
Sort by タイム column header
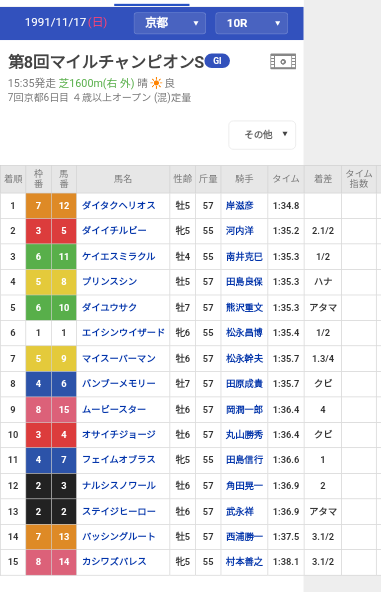point(286,179)
